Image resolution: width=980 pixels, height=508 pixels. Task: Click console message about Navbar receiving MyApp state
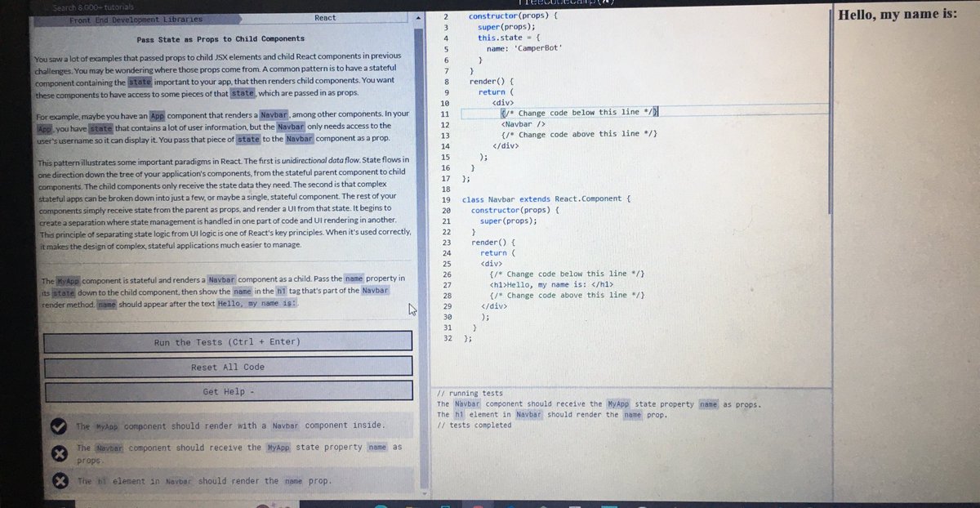599,403
